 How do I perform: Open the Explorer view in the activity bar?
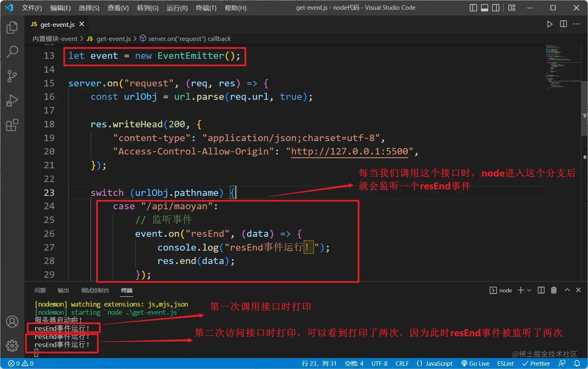click(12, 28)
